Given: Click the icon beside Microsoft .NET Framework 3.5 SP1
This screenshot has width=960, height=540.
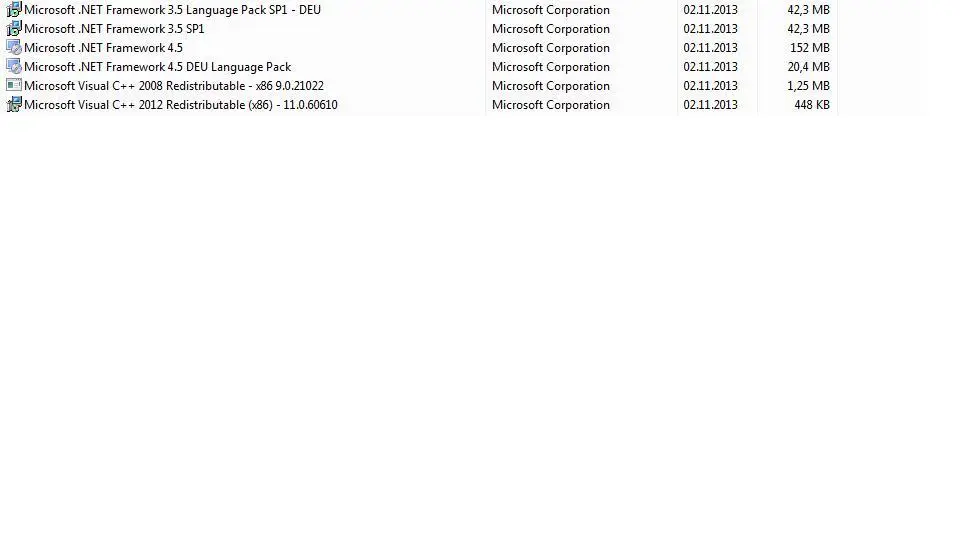Looking at the screenshot, I should [13, 29].
